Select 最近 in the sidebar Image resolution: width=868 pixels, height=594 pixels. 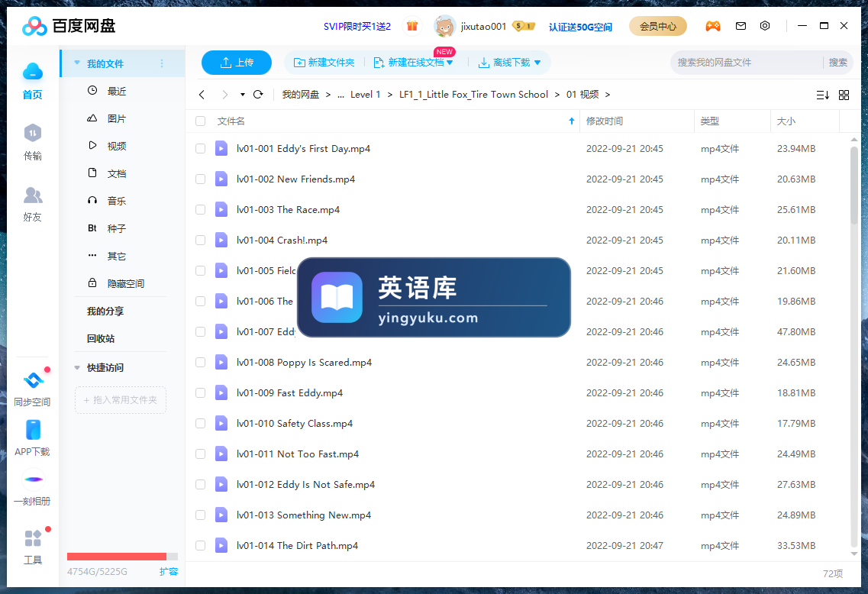(116, 91)
